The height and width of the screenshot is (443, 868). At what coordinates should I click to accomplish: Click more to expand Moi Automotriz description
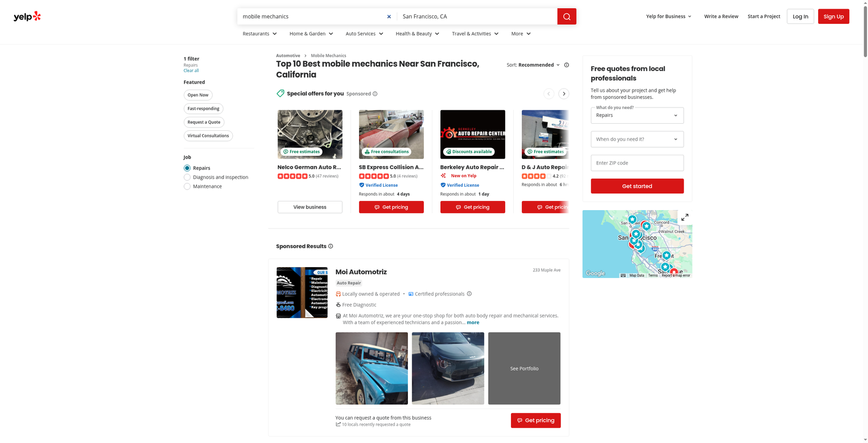pyautogui.click(x=473, y=322)
